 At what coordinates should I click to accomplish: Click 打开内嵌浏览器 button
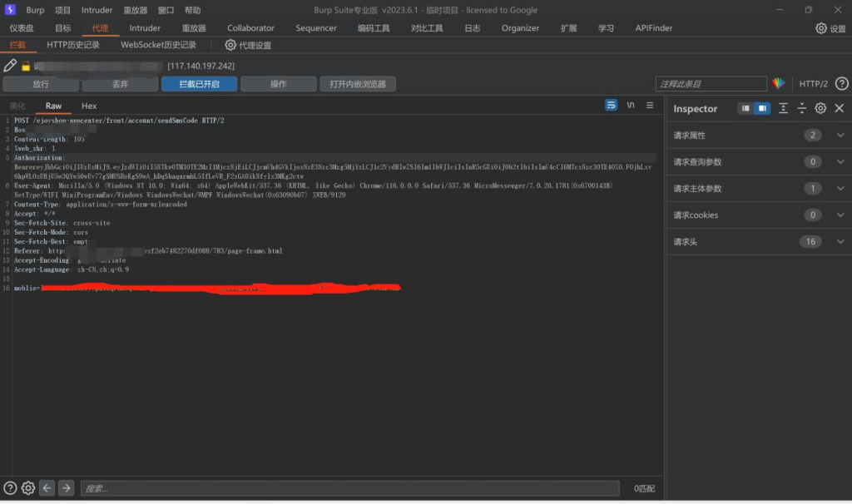[x=358, y=84]
